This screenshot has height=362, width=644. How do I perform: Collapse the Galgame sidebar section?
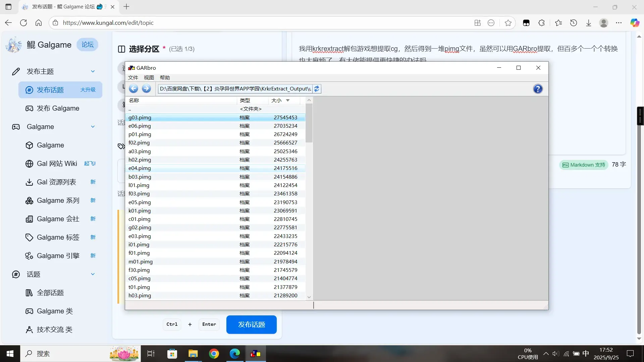point(93,127)
